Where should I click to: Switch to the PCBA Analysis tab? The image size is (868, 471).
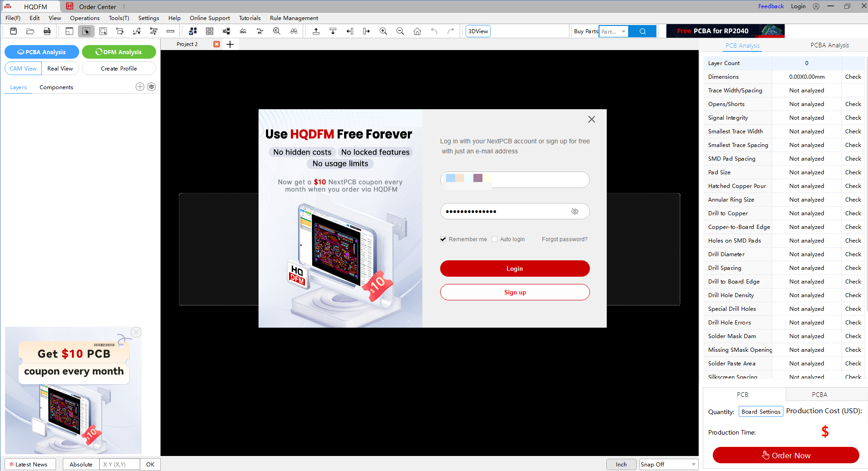(829, 46)
